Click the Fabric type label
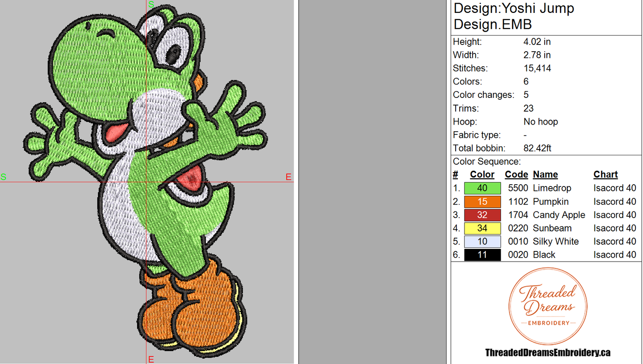The image size is (643, 364). click(x=477, y=135)
